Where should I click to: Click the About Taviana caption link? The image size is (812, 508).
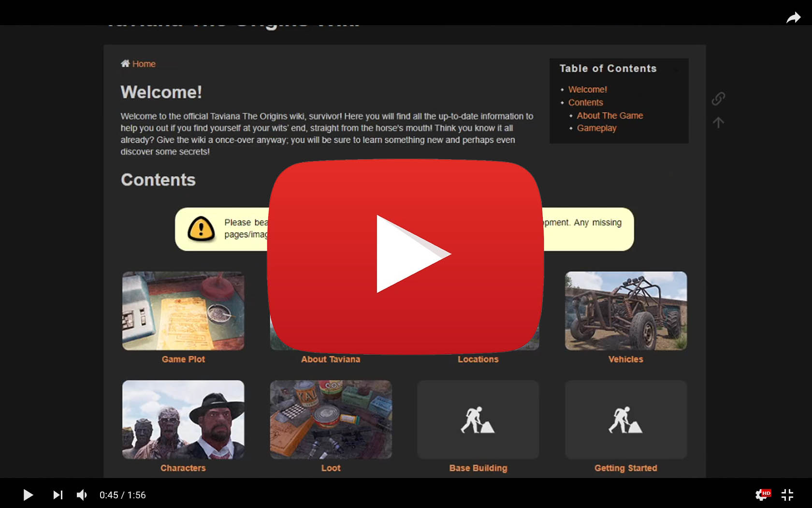[331, 359]
